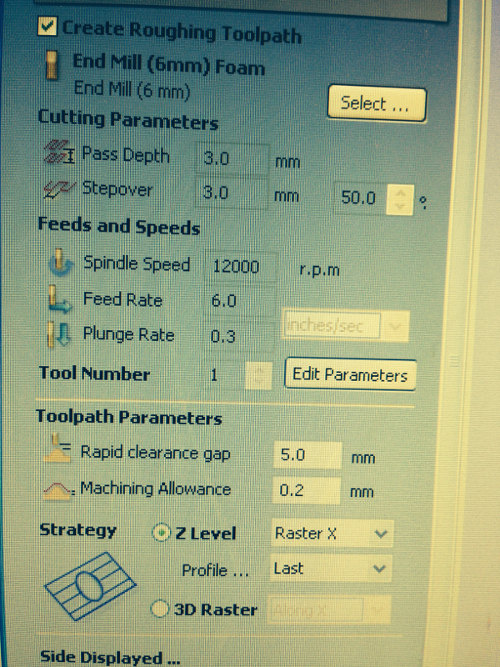
Task: Click the Stepover icon
Action: click(59, 189)
